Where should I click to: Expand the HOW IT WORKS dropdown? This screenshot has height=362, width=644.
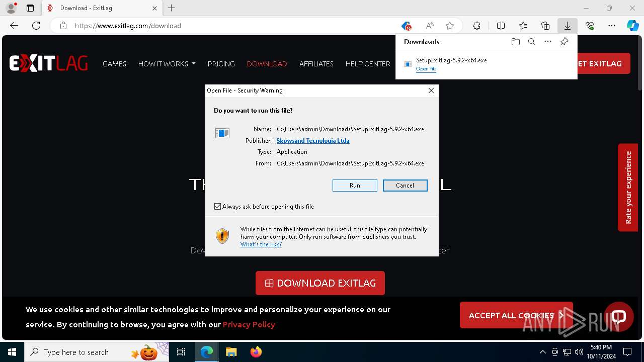(167, 64)
